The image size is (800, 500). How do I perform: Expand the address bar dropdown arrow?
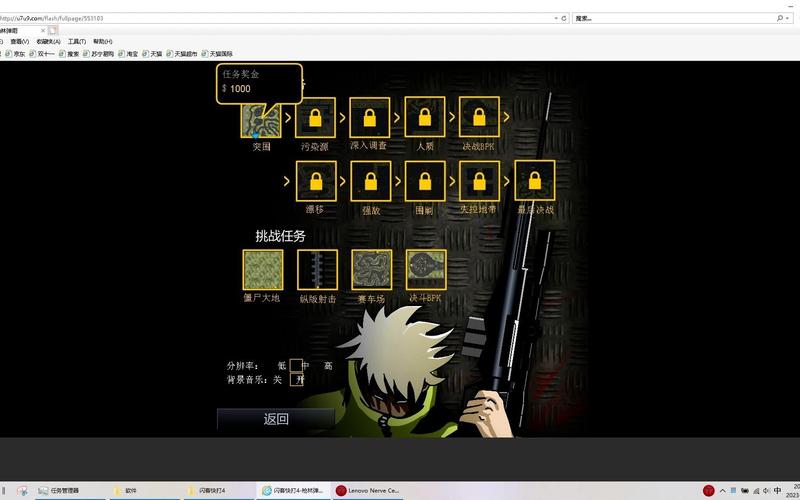[x=556, y=18]
